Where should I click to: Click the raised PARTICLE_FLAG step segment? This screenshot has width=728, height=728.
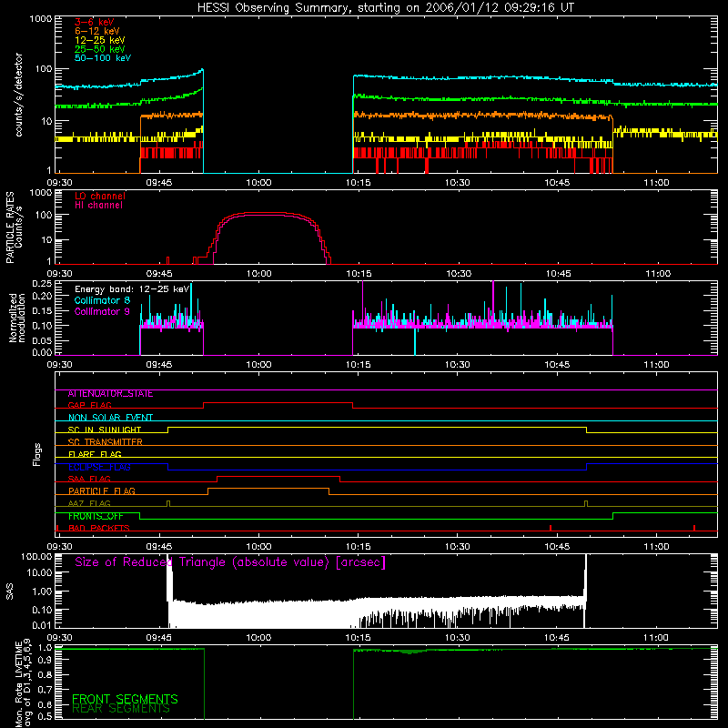click(x=268, y=489)
